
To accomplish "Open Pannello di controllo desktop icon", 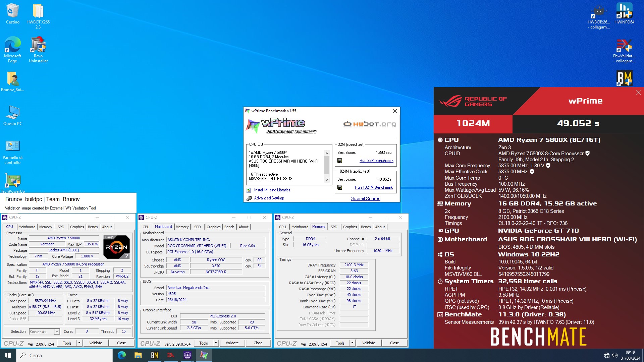I will click(12, 152).
